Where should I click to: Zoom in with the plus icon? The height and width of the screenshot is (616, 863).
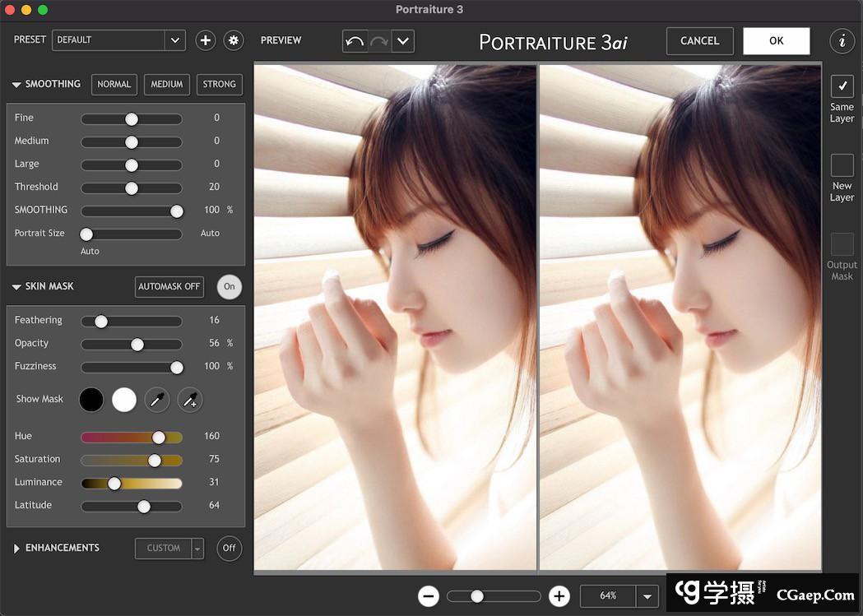coord(559,596)
